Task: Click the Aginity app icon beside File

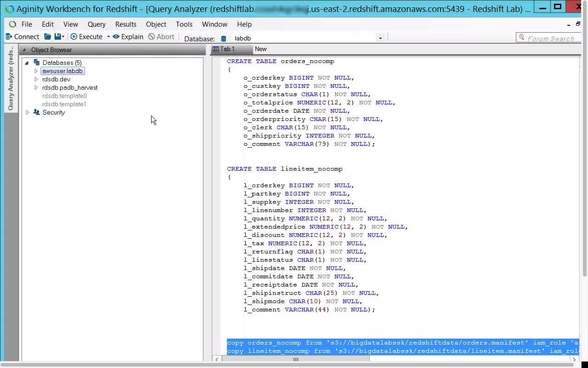Action: point(12,24)
